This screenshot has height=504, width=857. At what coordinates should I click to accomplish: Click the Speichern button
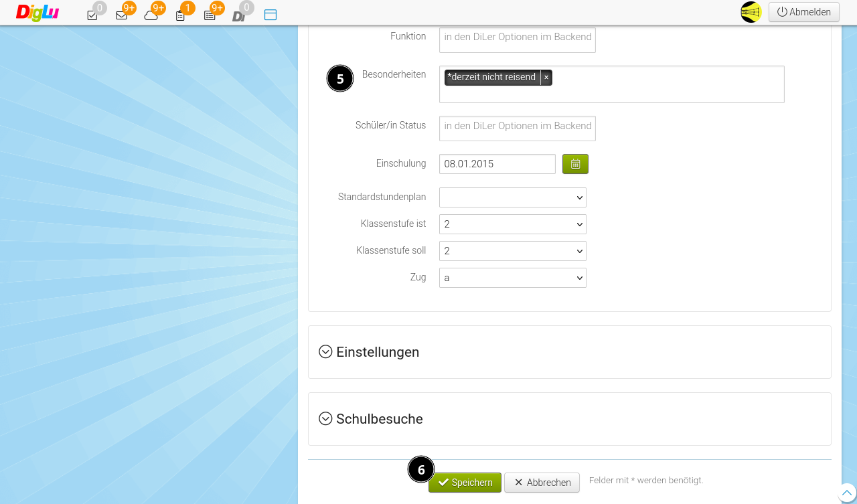[465, 482]
